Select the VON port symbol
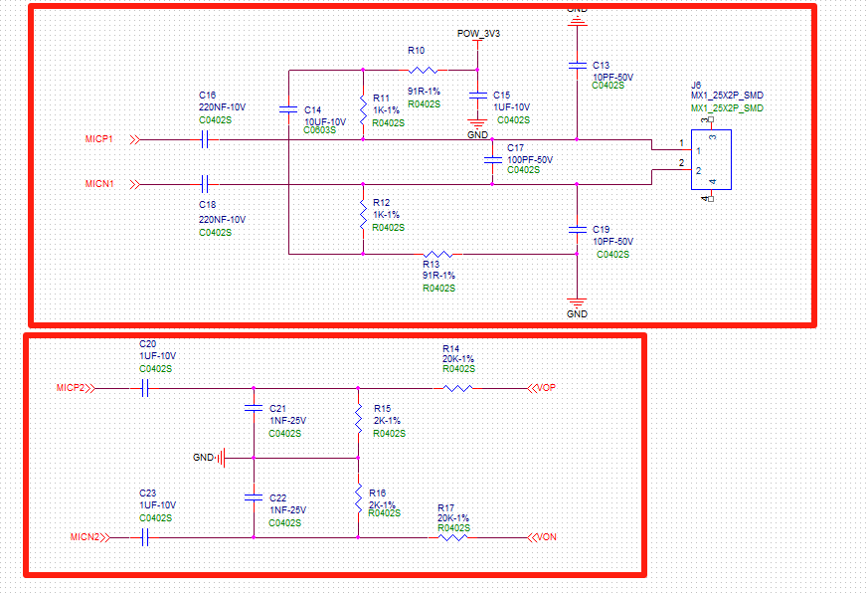The image size is (868, 594). (533, 537)
